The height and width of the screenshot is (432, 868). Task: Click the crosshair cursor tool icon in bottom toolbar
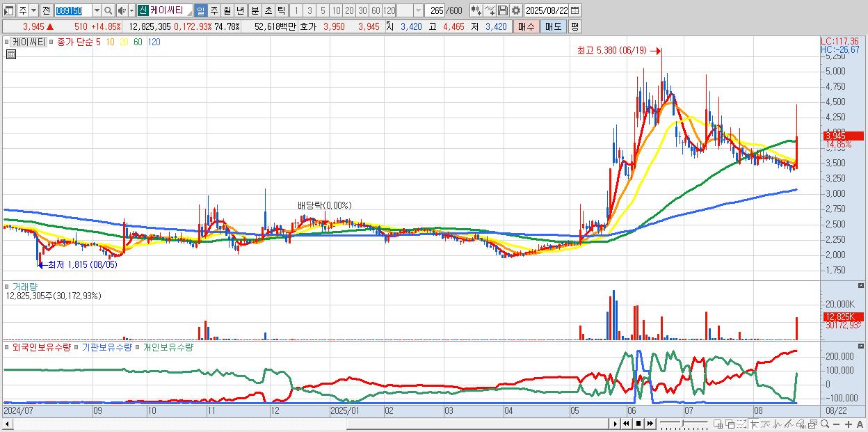tap(754, 424)
